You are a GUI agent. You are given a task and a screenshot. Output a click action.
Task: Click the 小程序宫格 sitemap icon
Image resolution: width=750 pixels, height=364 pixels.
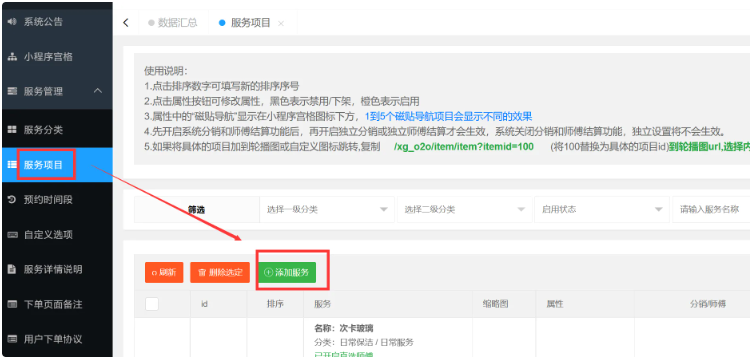pos(12,57)
